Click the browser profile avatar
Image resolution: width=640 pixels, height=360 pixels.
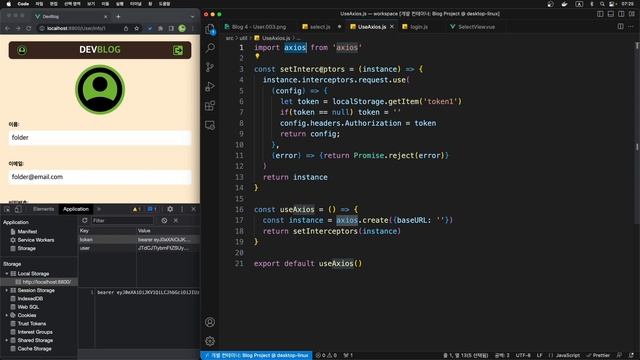click(182, 28)
